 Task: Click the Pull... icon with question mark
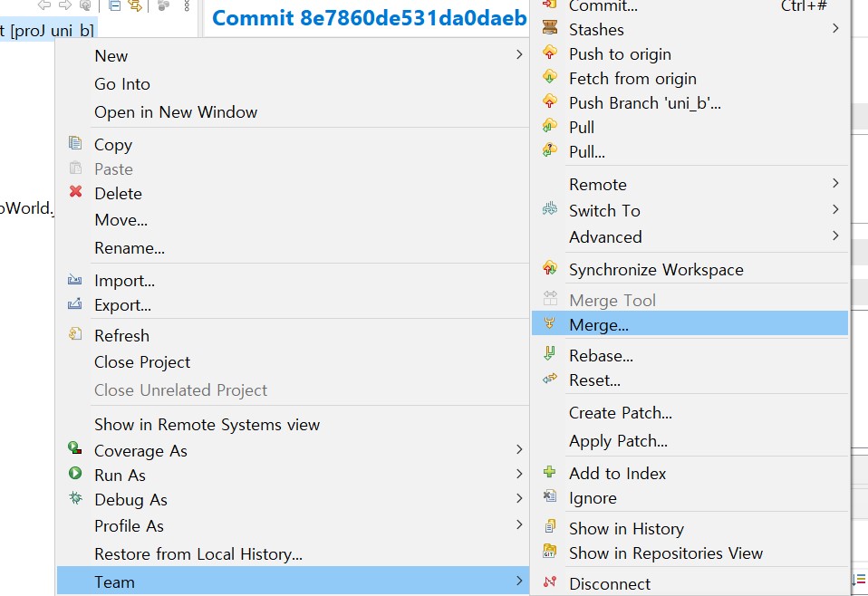550,150
